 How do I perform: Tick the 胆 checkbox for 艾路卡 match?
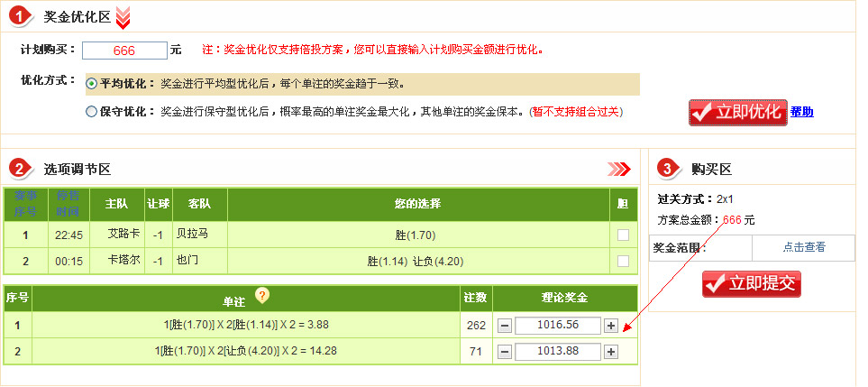[623, 235]
